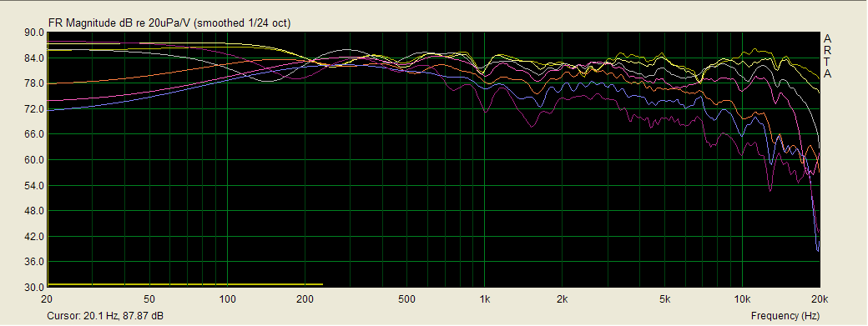Select the 10k frequency axis tick label
The width and height of the screenshot is (868, 326).
[x=742, y=300]
